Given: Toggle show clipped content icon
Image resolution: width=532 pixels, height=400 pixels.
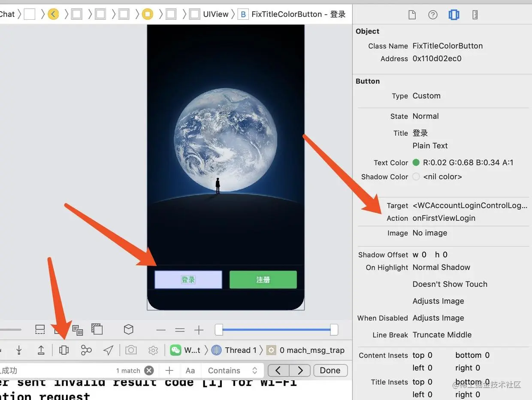Looking at the screenshot, I should (40, 330).
